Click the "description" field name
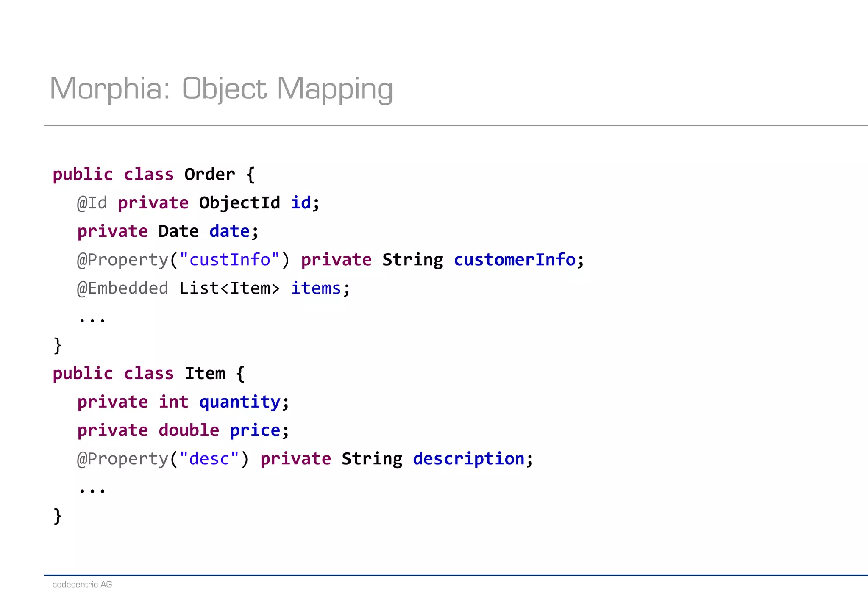This screenshot has width=868, height=613. click(x=469, y=459)
